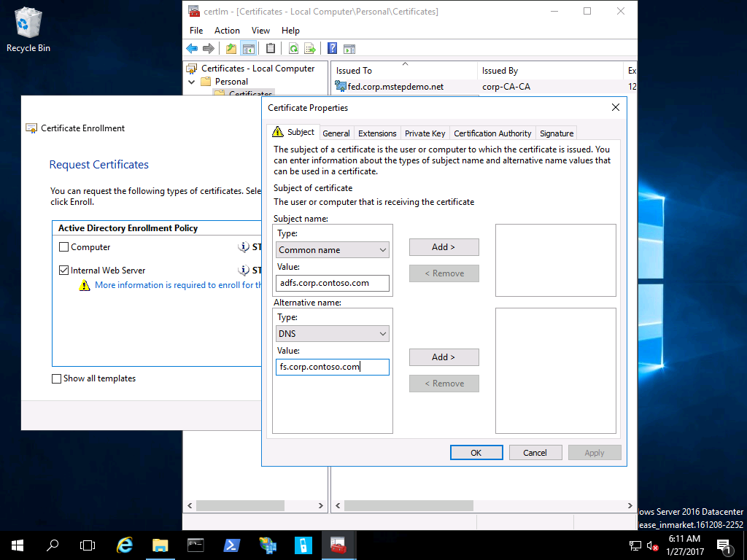This screenshot has width=747, height=560.
Task: Click Add button for alternative name
Action: 444,357
